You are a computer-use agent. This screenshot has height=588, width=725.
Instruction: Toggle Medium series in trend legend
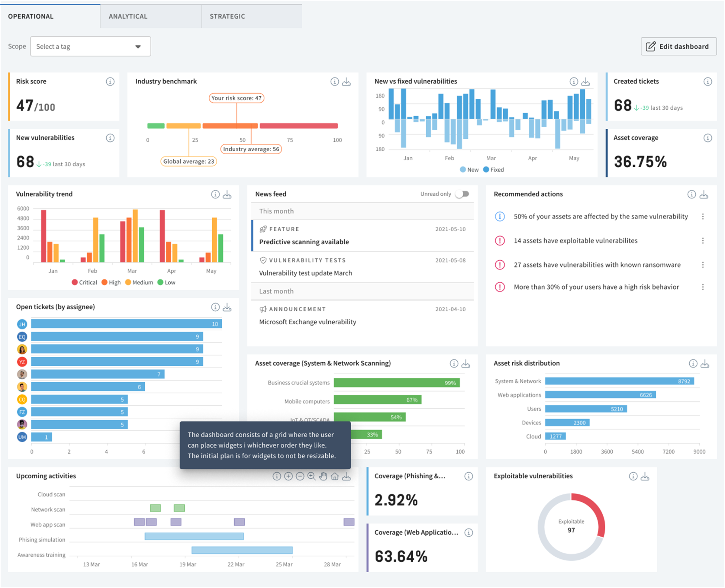coord(139,283)
